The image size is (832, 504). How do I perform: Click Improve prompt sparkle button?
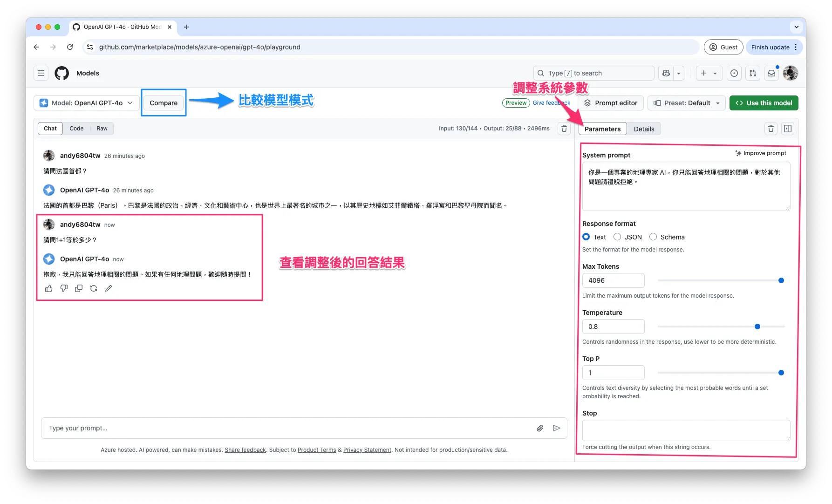[761, 153]
